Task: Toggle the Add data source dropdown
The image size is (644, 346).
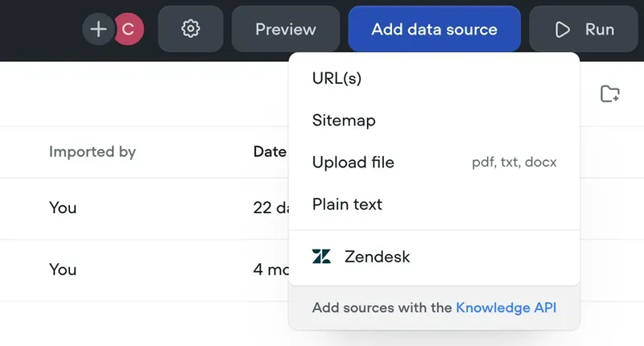Action: click(435, 29)
